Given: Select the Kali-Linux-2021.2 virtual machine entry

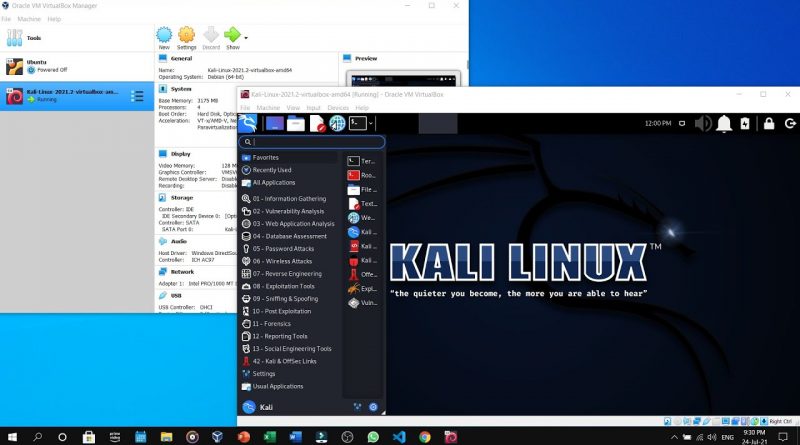Looking at the screenshot, I should point(77,96).
